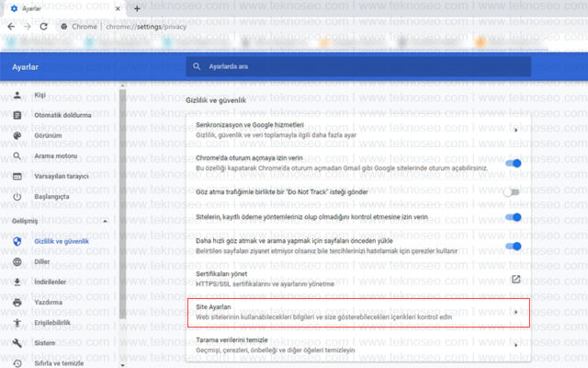Click the Diller globe icon
Viewport: 588px width, 368px height.
17,261
